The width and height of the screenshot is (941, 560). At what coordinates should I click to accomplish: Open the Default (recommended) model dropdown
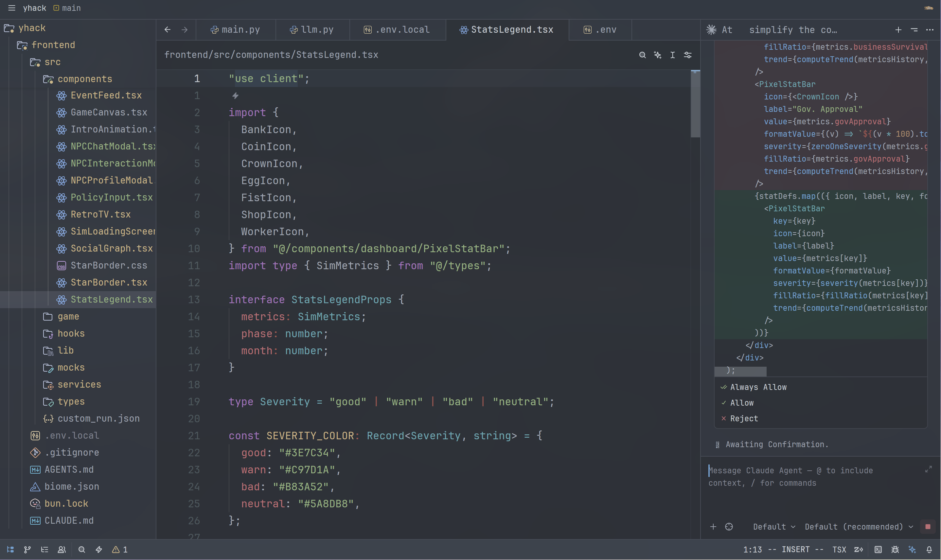pyautogui.click(x=858, y=526)
